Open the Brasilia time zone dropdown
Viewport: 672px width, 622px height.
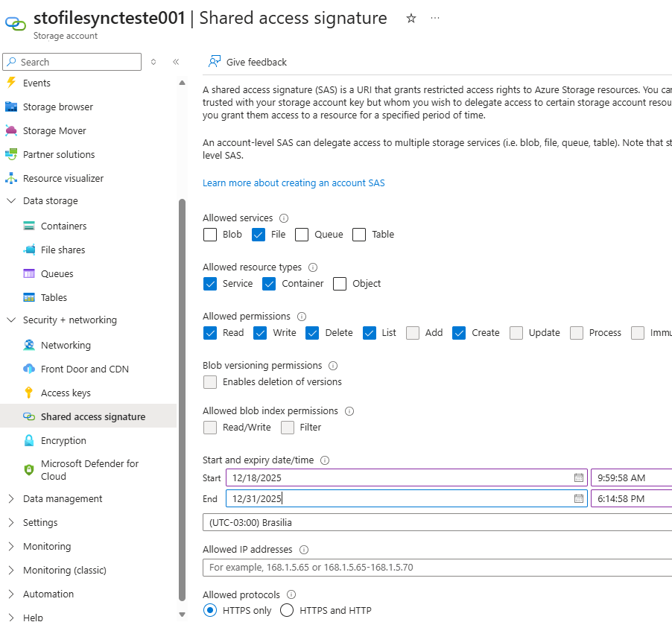(x=437, y=522)
